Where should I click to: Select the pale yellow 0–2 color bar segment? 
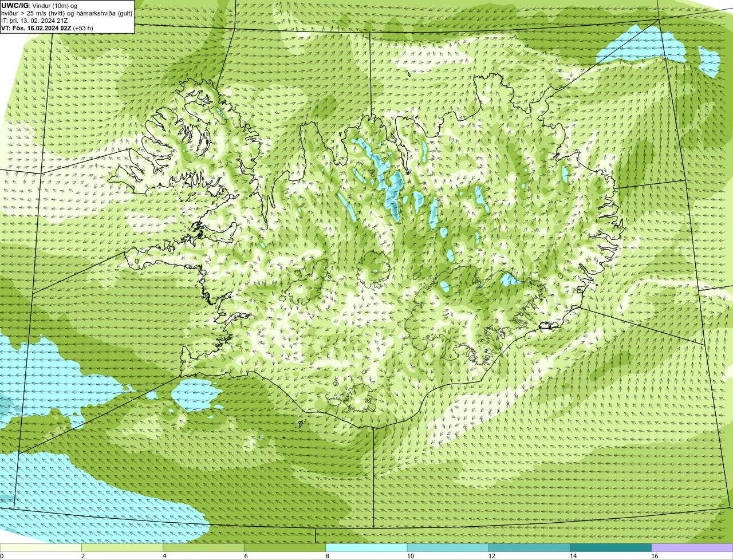tap(41, 548)
